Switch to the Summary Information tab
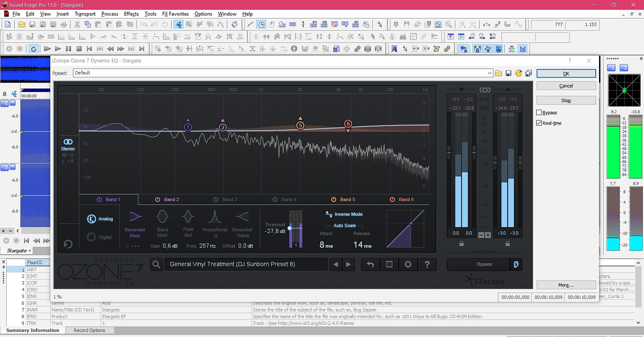This screenshot has width=644, height=337. pos(33,331)
